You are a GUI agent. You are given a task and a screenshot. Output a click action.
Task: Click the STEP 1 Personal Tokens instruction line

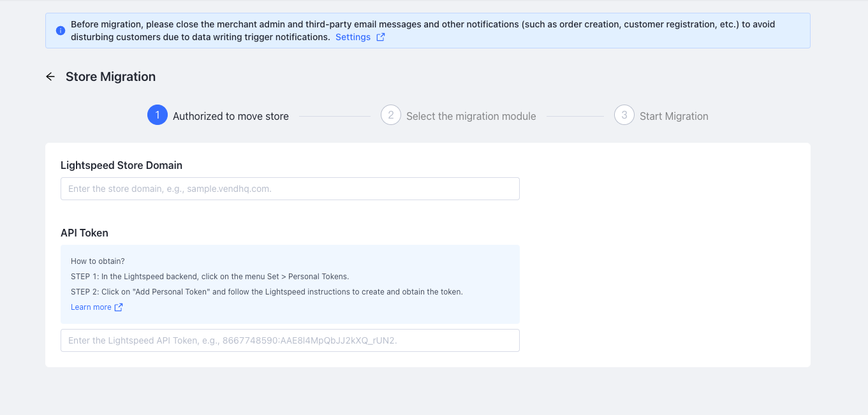210,277
